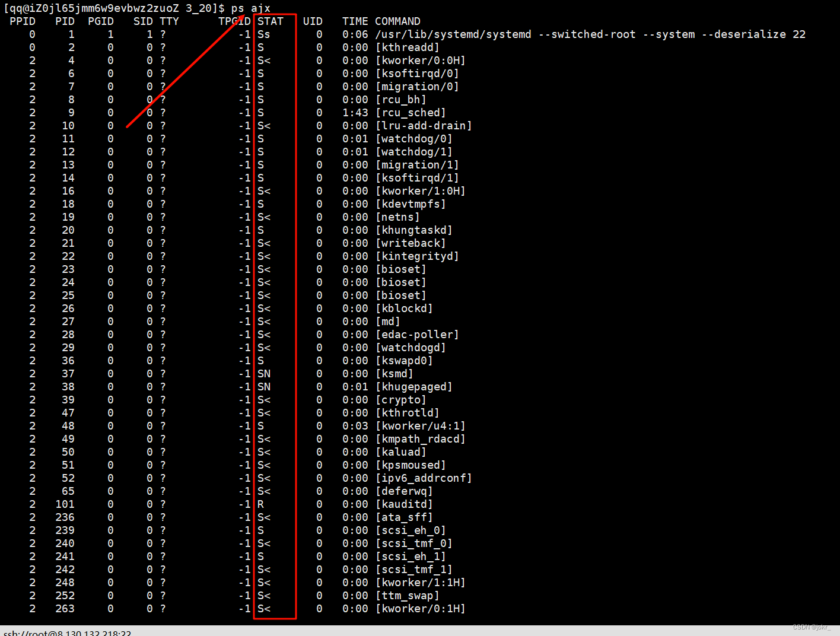Select the /usr/lib/systemd/systemd command text
This screenshot has width=840, height=636.
(453, 34)
